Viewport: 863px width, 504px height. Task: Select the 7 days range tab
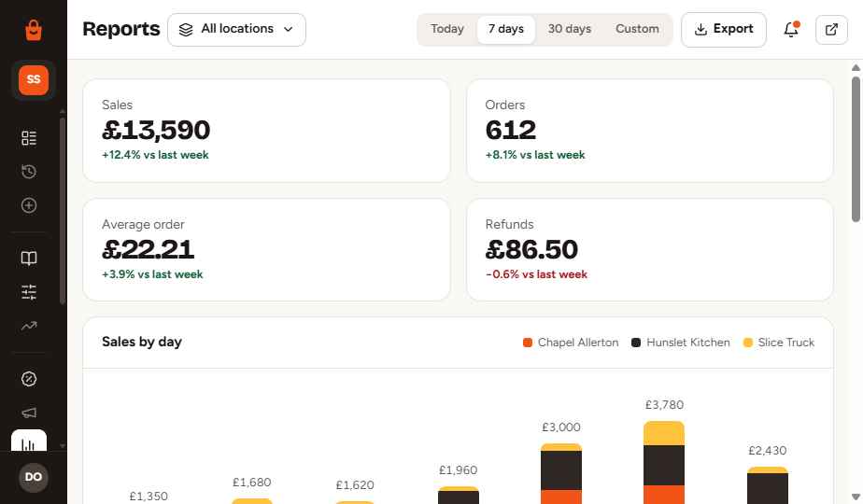tap(506, 29)
